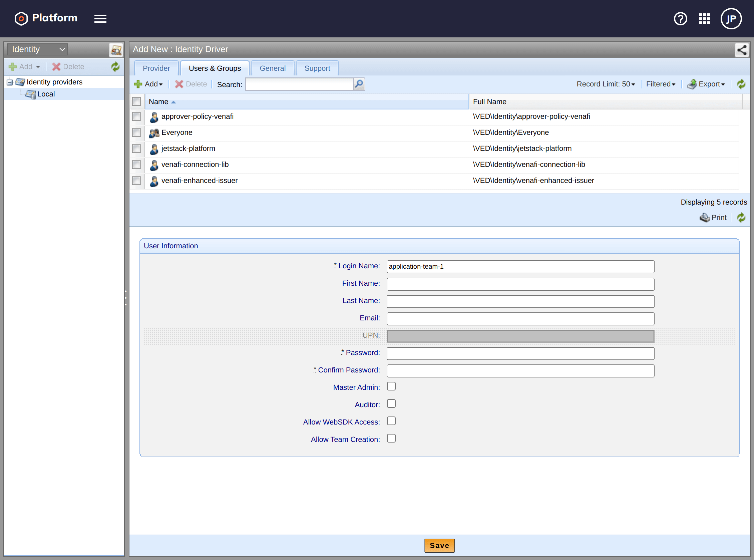Switch to the General tab
Screen dimensions: 754x560
[273, 68]
